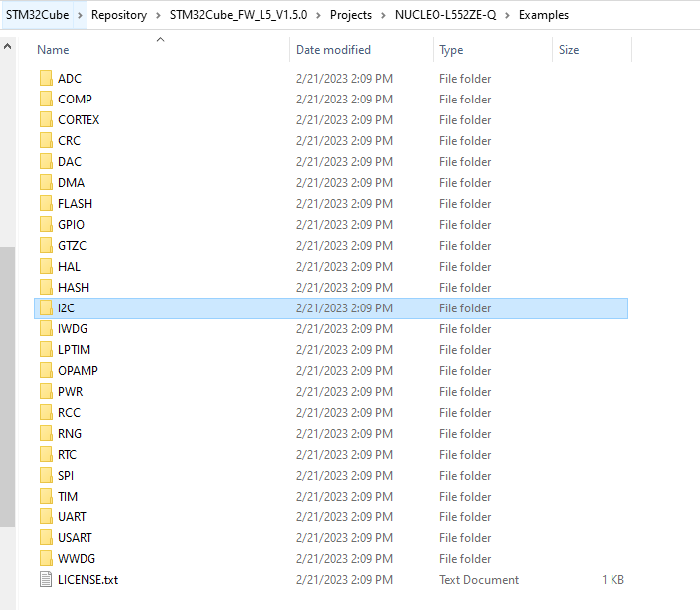Click the 'File folder' type of SPI row

(465, 476)
